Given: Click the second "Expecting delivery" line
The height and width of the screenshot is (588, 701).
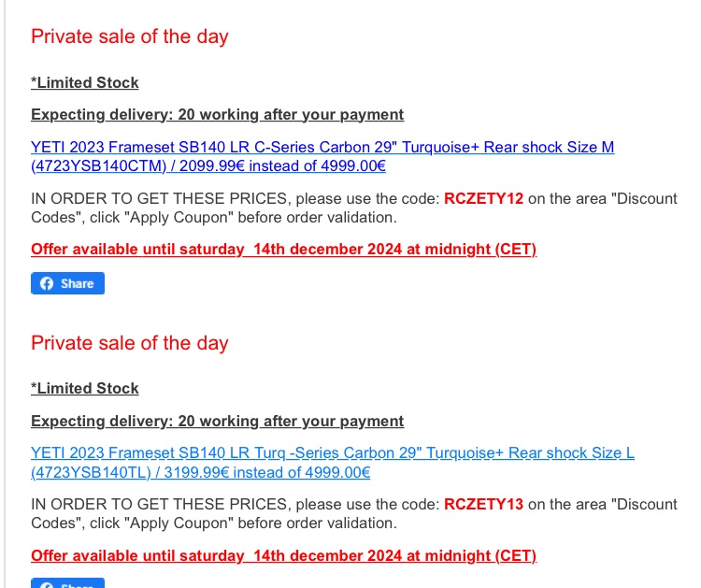Looking at the screenshot, I should [x=217, y=421].
